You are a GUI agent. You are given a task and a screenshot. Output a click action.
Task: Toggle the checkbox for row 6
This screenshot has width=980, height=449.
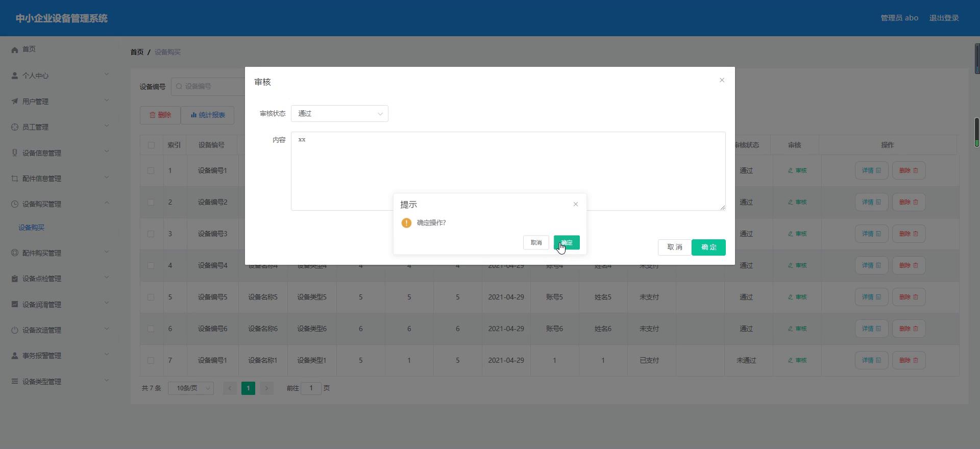(151, 329)
